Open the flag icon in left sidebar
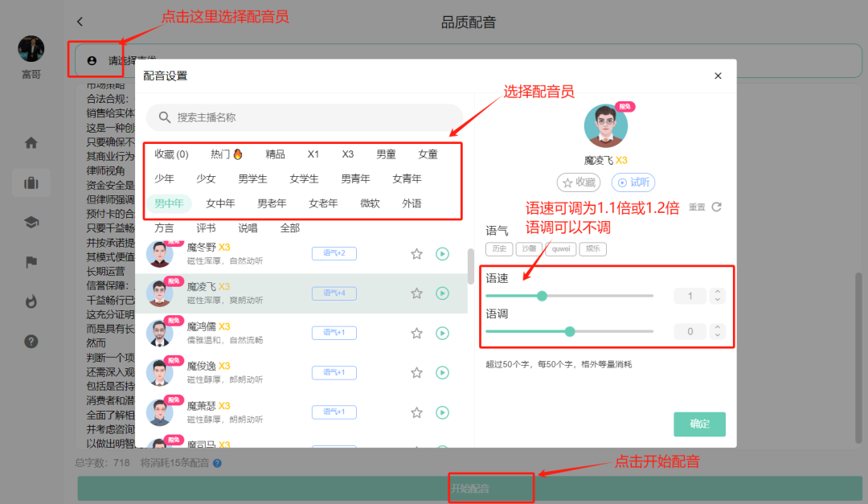868x504 pixels. coord(31,262)
